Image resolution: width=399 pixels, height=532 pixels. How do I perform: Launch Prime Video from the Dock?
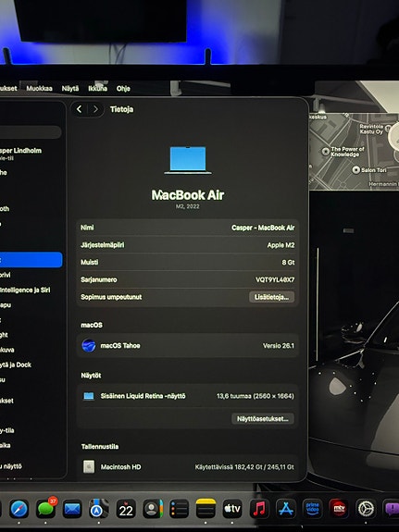pyautogui.click(x=312, y=509)
